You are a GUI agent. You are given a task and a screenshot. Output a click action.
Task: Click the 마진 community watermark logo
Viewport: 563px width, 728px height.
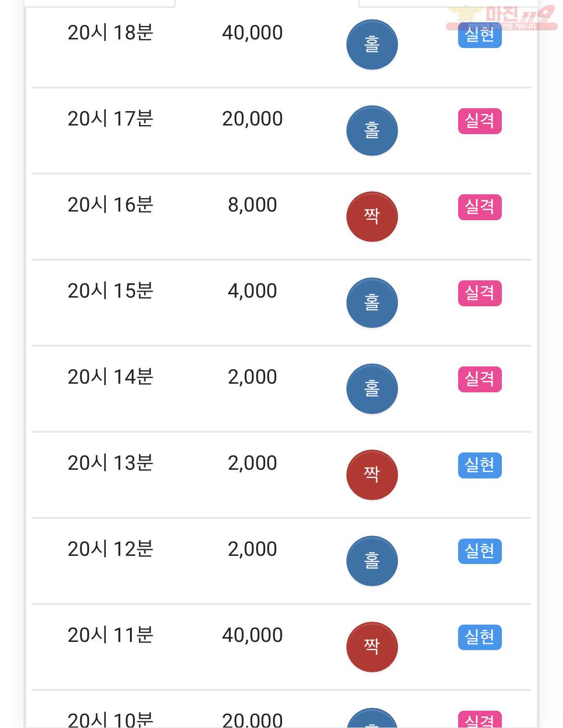(501, 18)
